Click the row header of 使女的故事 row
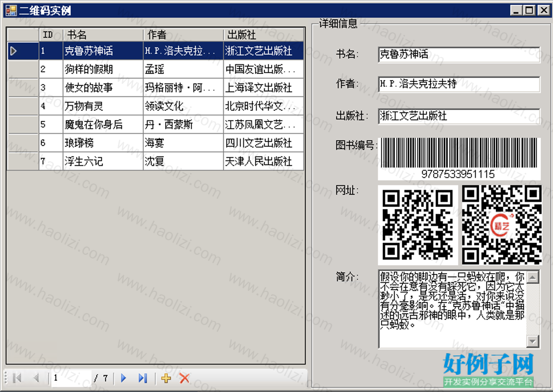The width and height of the screenshot is (553, 392). click(23, 88)
